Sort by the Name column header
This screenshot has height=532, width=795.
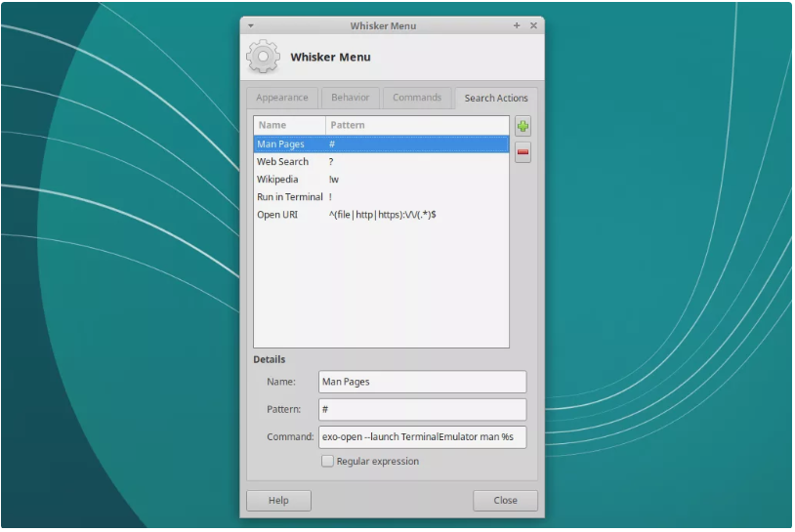click(289, 125)
